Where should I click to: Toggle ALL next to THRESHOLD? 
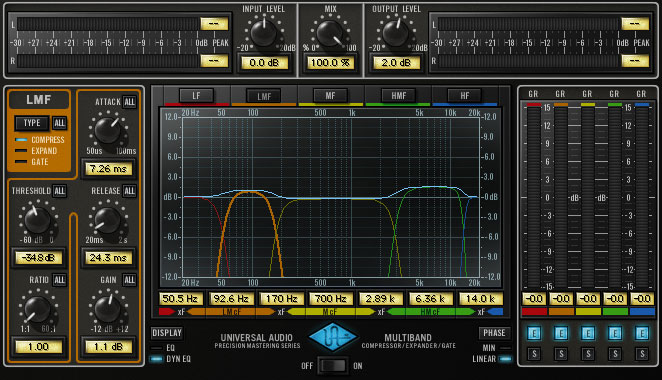[x=60, y=191]
